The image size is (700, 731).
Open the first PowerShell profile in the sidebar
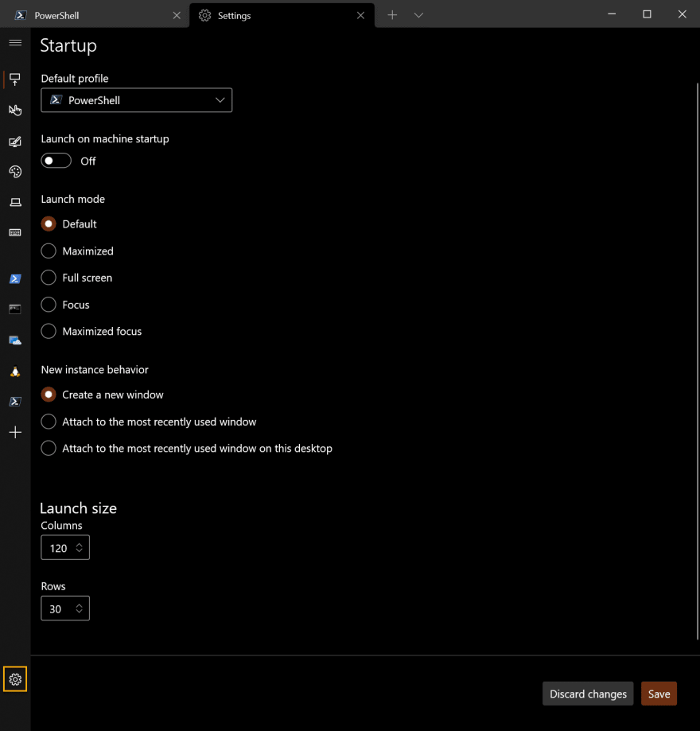point(15,278)
